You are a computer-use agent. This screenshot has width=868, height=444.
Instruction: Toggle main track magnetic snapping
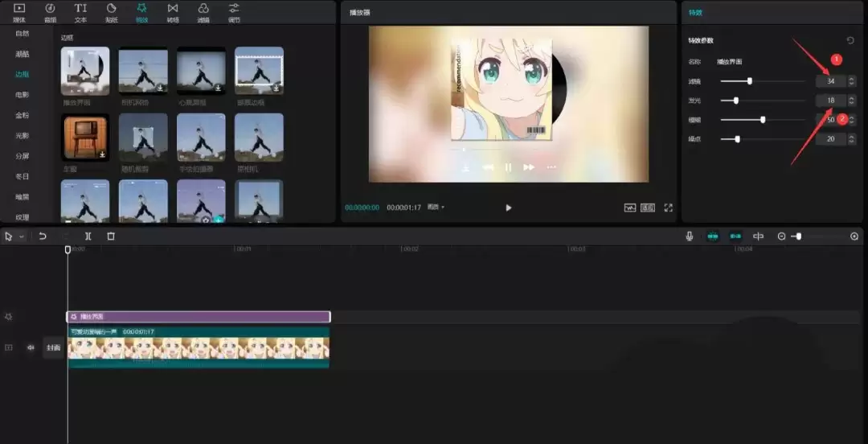coord(712,236)
